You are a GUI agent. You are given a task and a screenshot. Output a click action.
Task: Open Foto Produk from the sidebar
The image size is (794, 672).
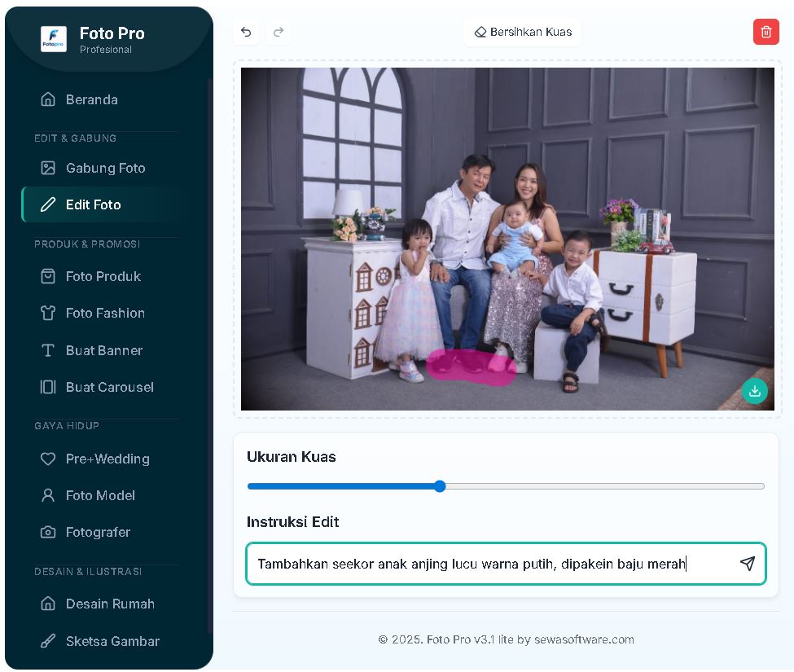click(x=103, y=276)
